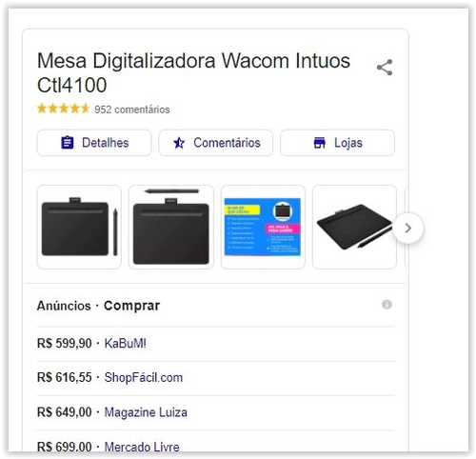Select thumbnail with pen above the tablet
Screen dimensions: 476x459
click(x=171, y=227)
